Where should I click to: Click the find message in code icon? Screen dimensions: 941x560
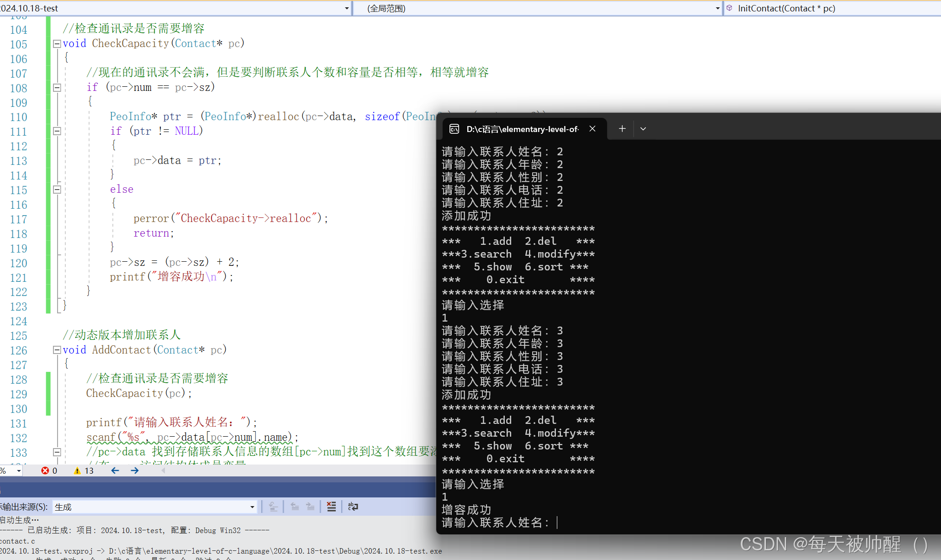pos(273,507)
